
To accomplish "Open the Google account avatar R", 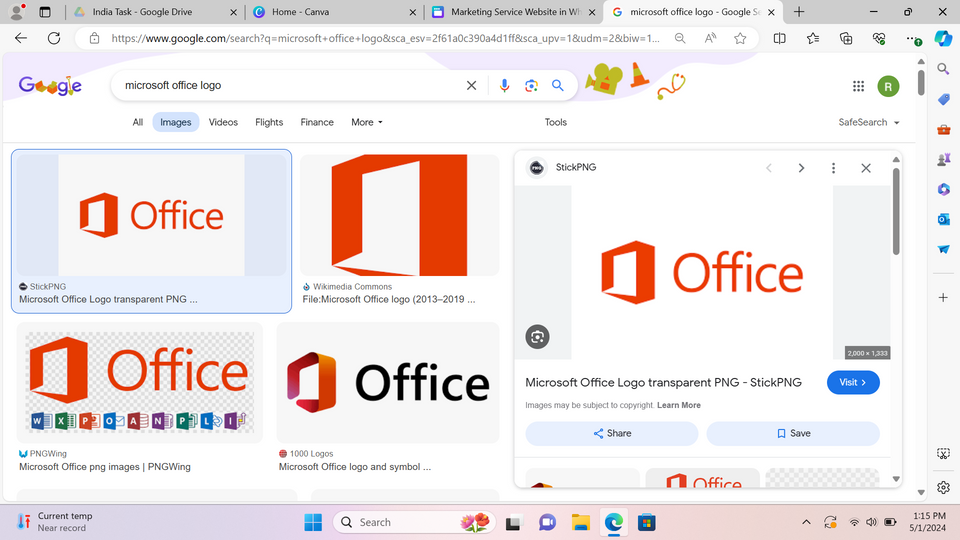I will coord(888,86).
